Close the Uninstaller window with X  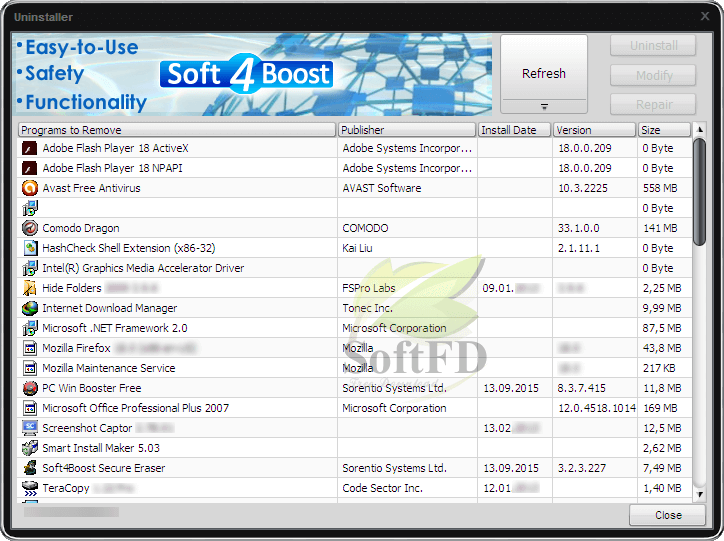(705, 16)
